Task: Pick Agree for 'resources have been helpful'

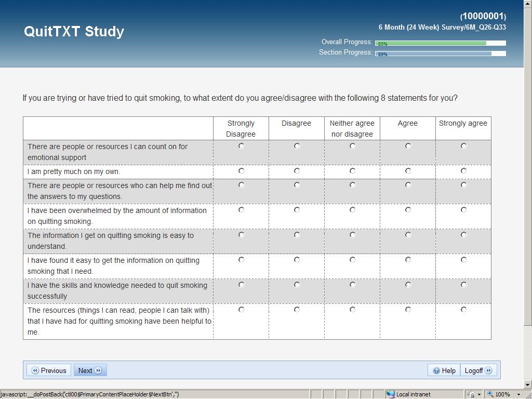Action: coord(408,310)
